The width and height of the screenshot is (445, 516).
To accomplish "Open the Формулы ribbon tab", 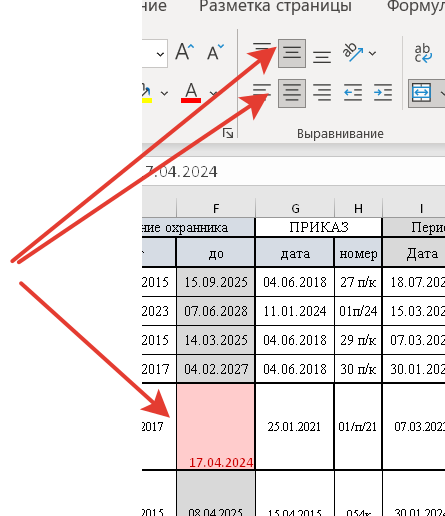I will click(416, 6).
